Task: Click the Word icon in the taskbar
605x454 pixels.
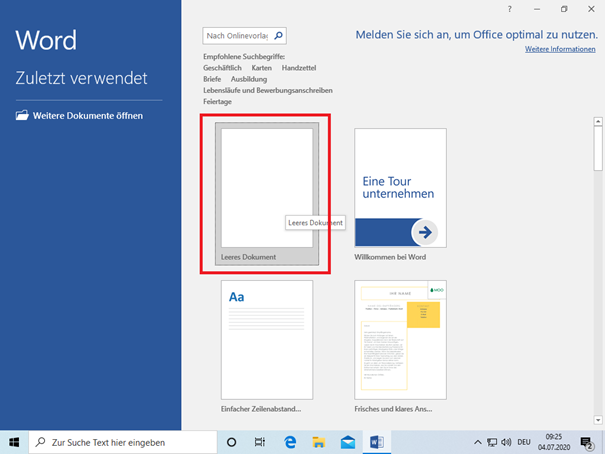Action: 378,442
